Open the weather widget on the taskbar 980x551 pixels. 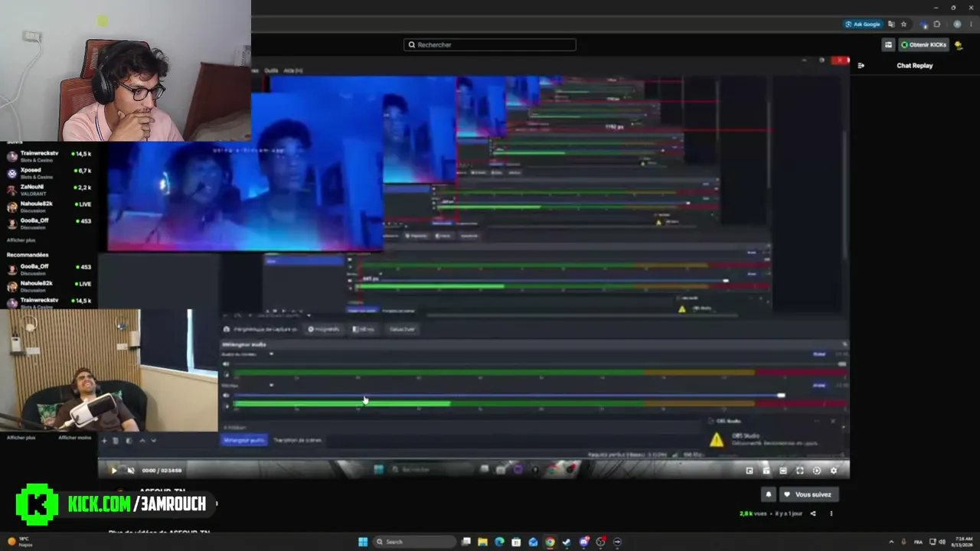point(18,541)
